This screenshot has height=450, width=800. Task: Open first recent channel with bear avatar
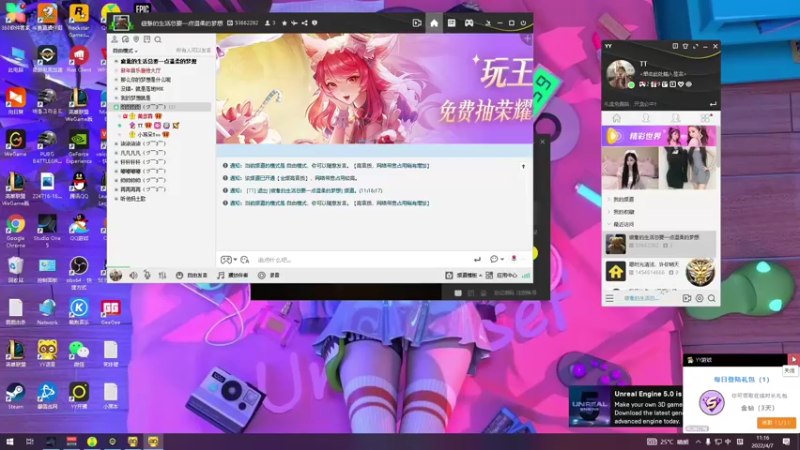659,243
